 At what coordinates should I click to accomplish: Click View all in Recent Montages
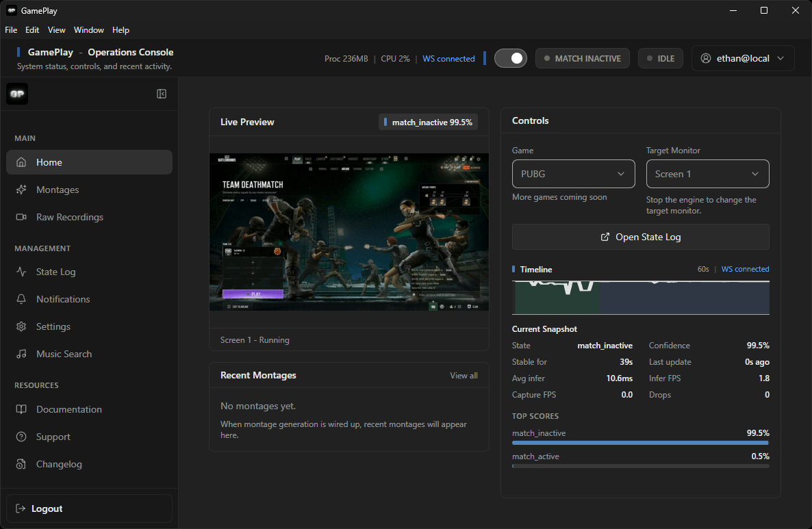point(464,375)
